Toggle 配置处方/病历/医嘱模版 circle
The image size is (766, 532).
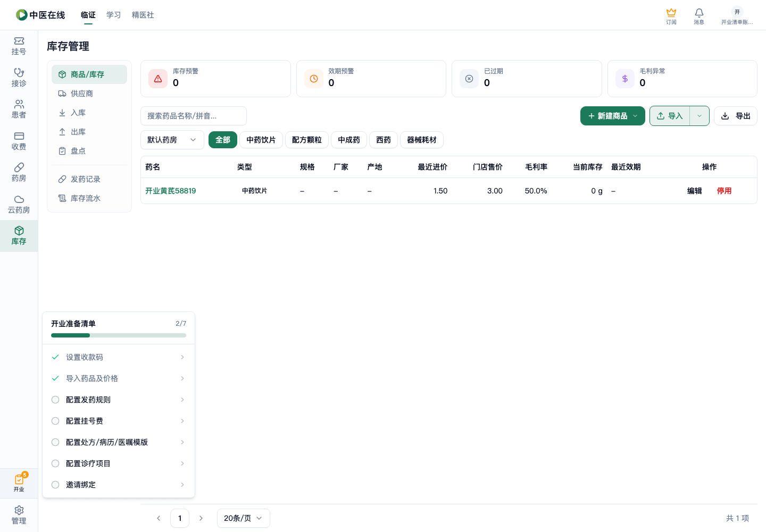[55, 442]
